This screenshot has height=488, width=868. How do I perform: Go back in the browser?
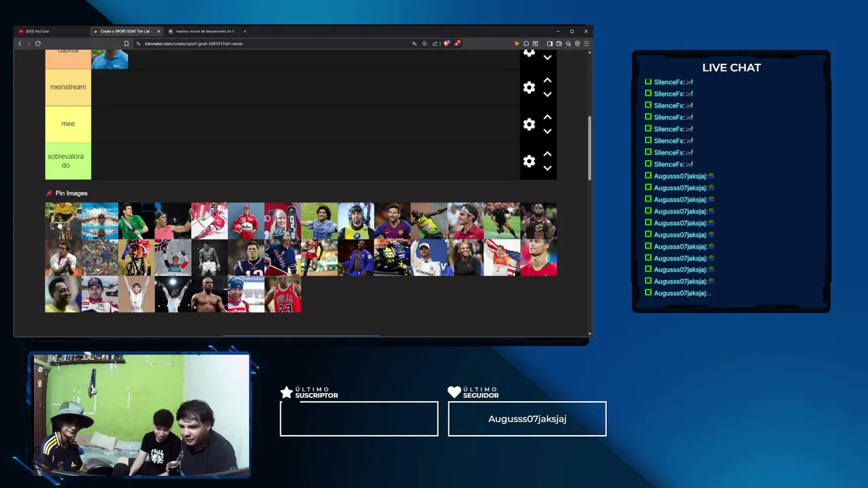[x=20, y=43]
